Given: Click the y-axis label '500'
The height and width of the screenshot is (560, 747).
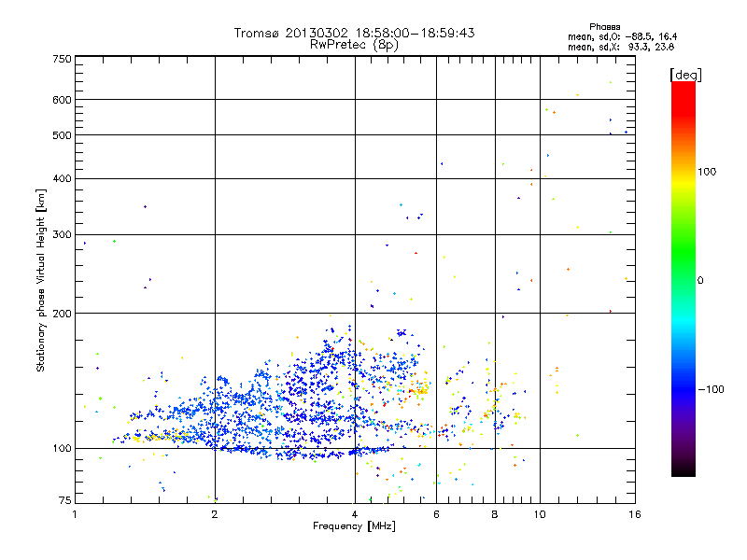Looking at the screenshot, I should 62,135.
